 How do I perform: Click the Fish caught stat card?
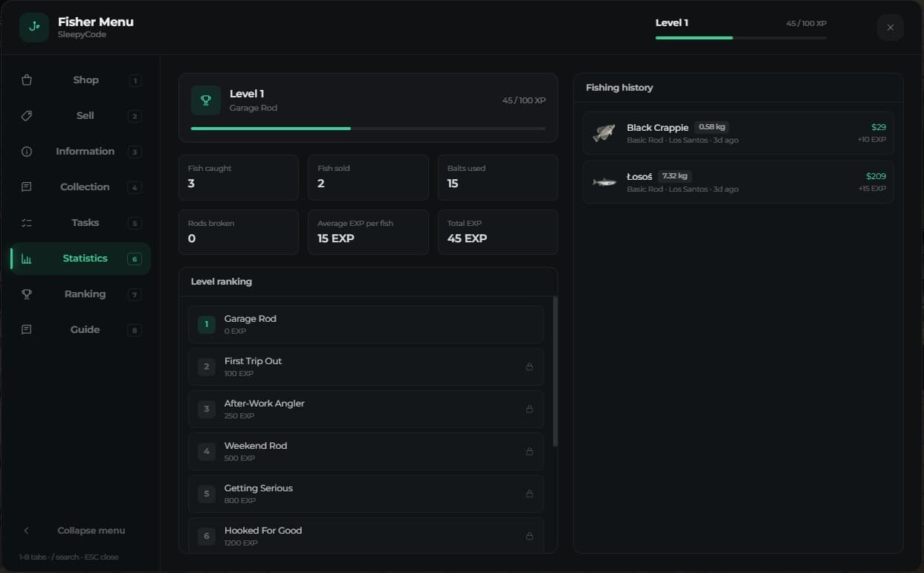click(x=239, y=178)
